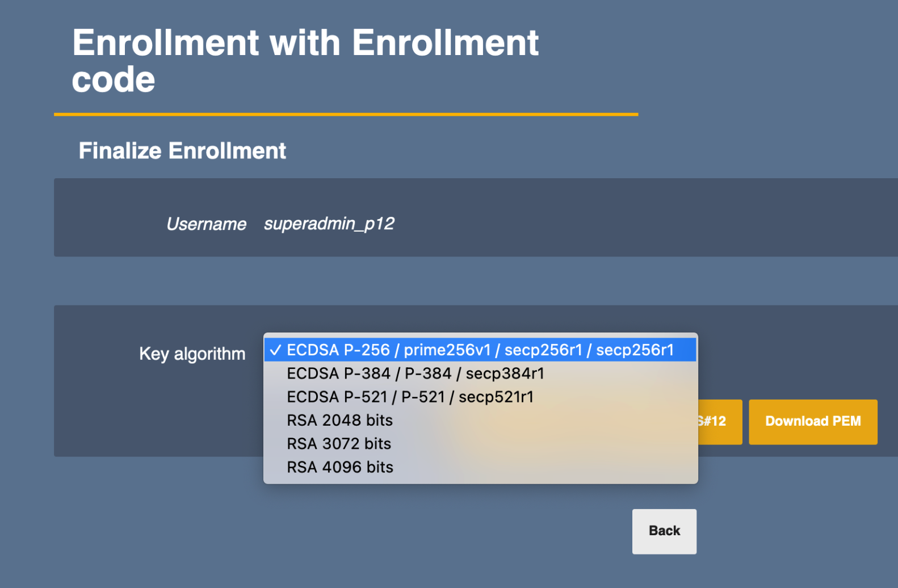Pick RSA 4096 bits key algorithm
Viewport: 898px width, 588px height.
339,467
